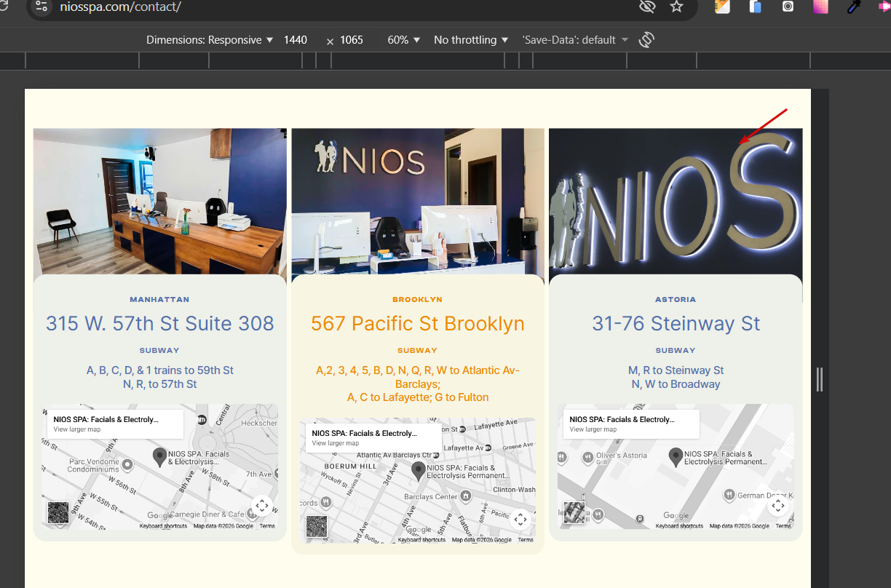Click the rotate device orientation icon
The width and height of the screenshot is (891, 588).
tap(646, 40)
